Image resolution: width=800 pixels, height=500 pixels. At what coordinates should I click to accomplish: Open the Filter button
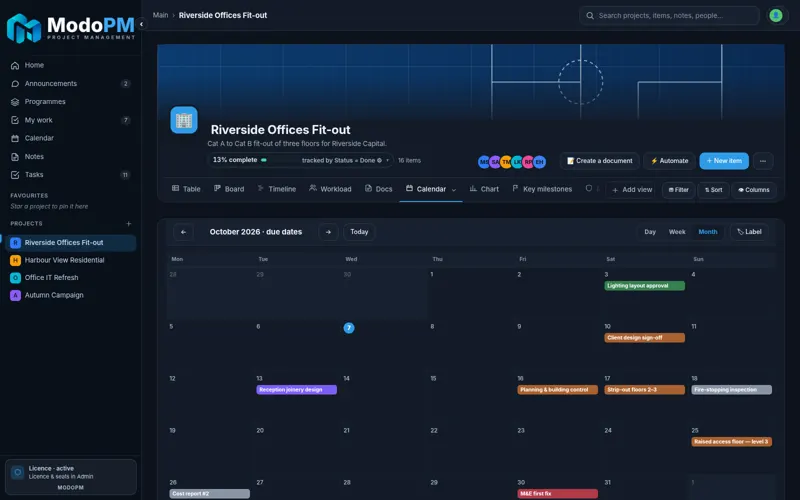[x=679, y=190]
